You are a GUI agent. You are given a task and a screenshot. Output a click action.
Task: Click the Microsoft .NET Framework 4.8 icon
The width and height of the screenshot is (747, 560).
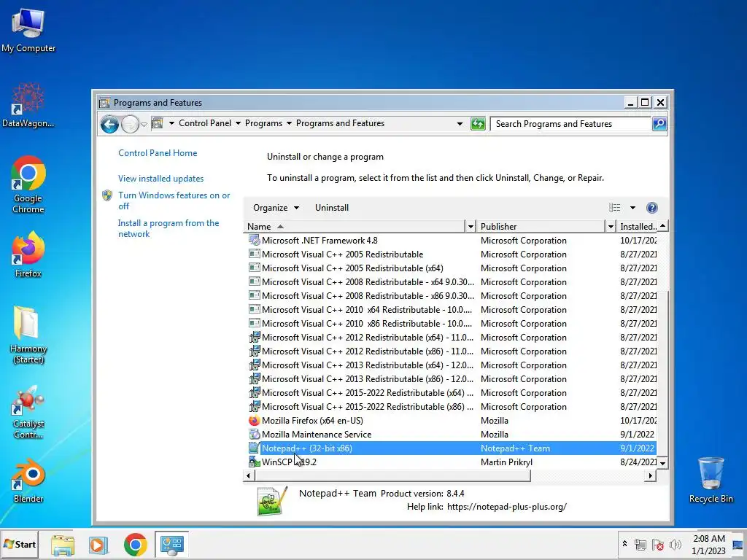point(255,241)
